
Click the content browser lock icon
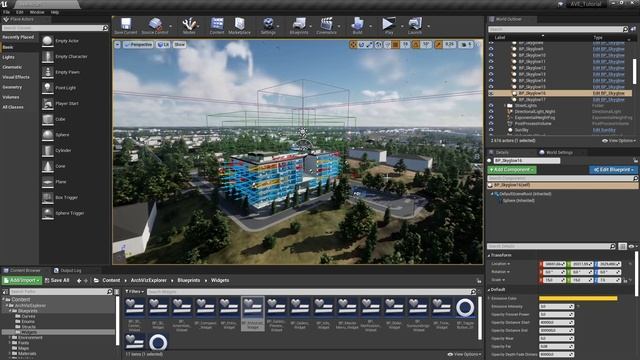click(479, 281)
